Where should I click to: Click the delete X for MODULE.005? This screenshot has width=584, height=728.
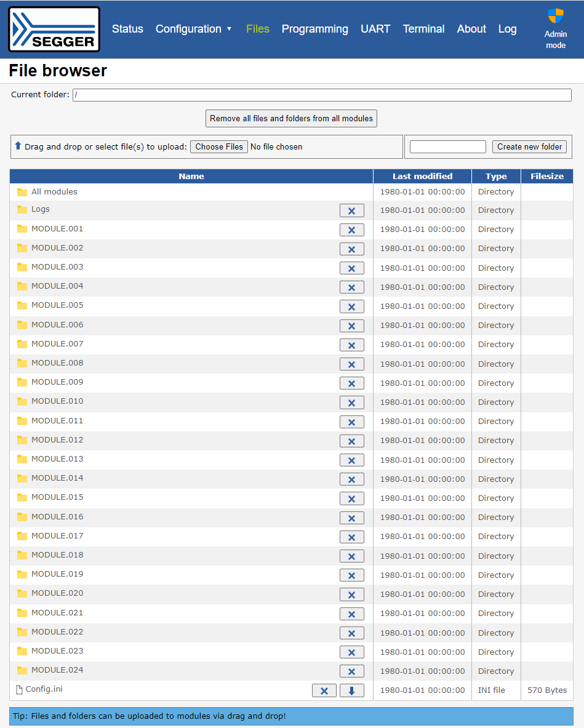tap(351, 306)
